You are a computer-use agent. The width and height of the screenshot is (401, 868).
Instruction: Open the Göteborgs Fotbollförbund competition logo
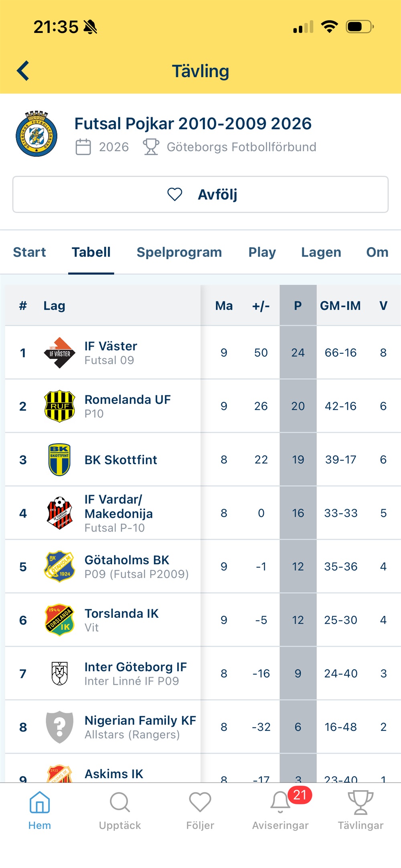[x=36, y=134]
